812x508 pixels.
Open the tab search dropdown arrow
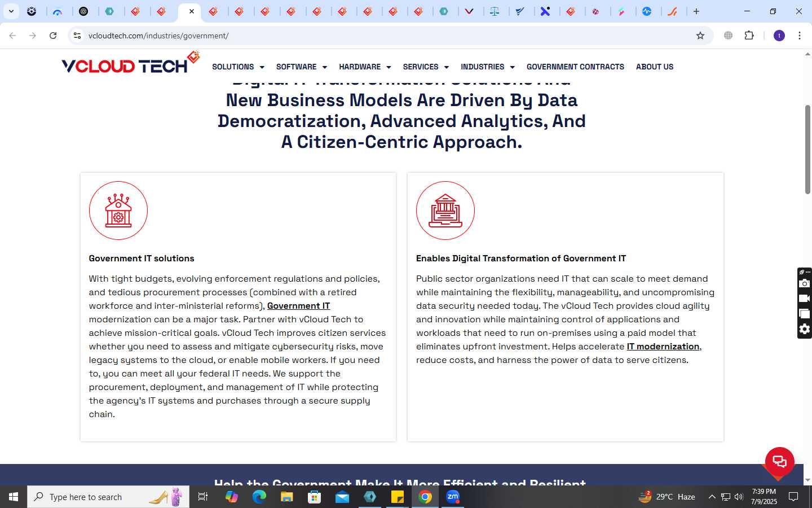point(11,11)
